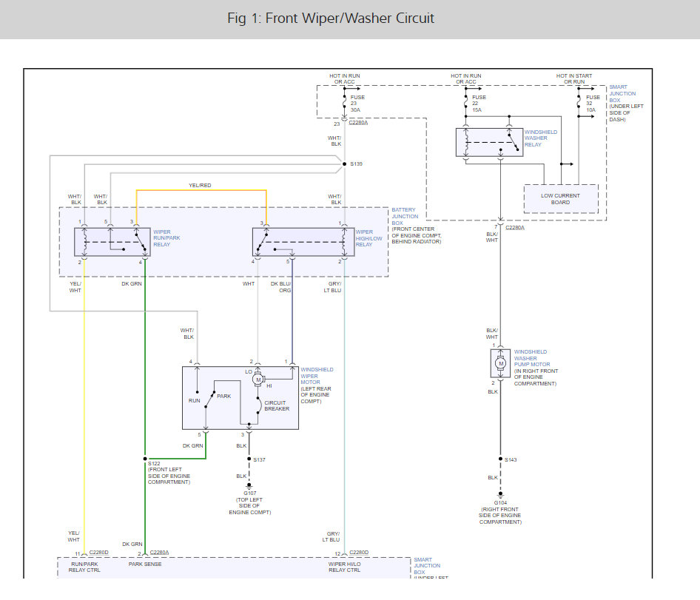Click the Fuse 23 30A symbol
The image size is (700, 600).
tap(343, 101)
